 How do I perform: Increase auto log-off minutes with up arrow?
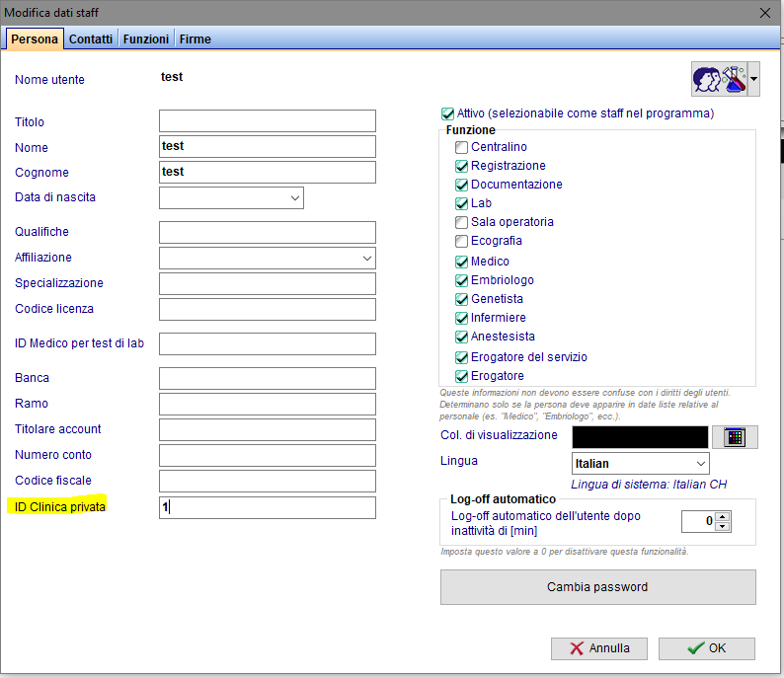pos(723,516)
